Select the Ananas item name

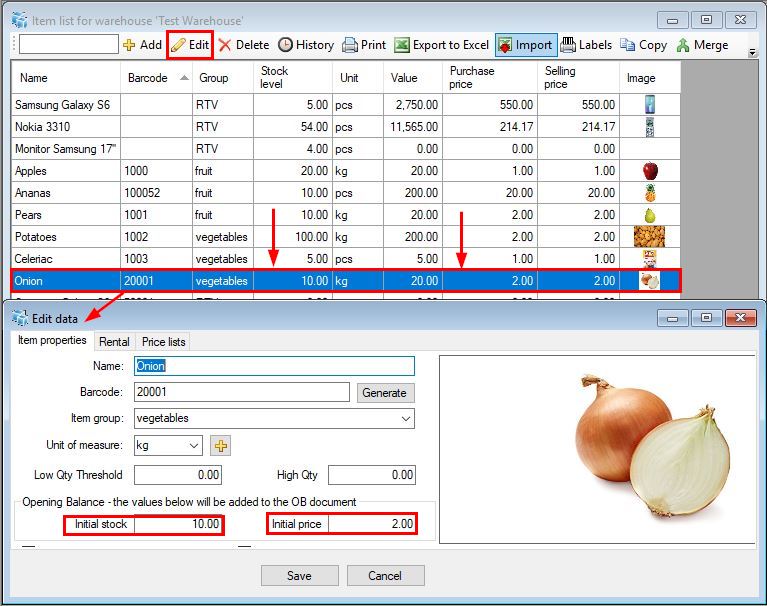click(32, 193)
